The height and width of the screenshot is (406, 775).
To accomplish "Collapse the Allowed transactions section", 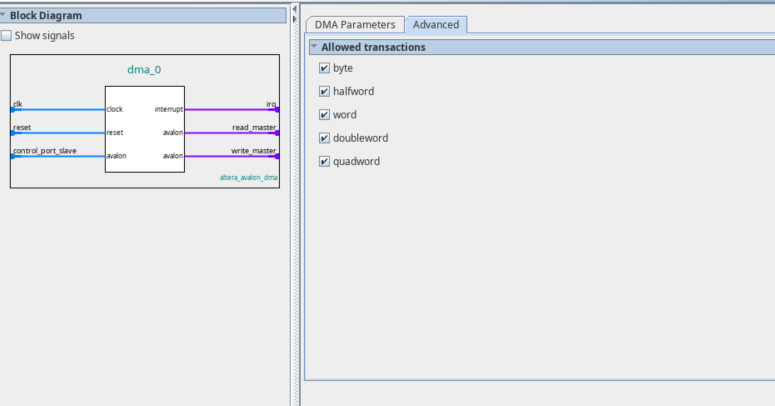I will [314, 47].
